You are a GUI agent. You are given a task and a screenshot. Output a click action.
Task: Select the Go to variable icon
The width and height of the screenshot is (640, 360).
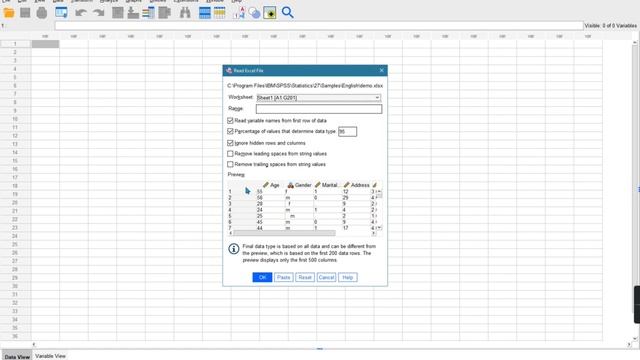(x=133, y=13)
